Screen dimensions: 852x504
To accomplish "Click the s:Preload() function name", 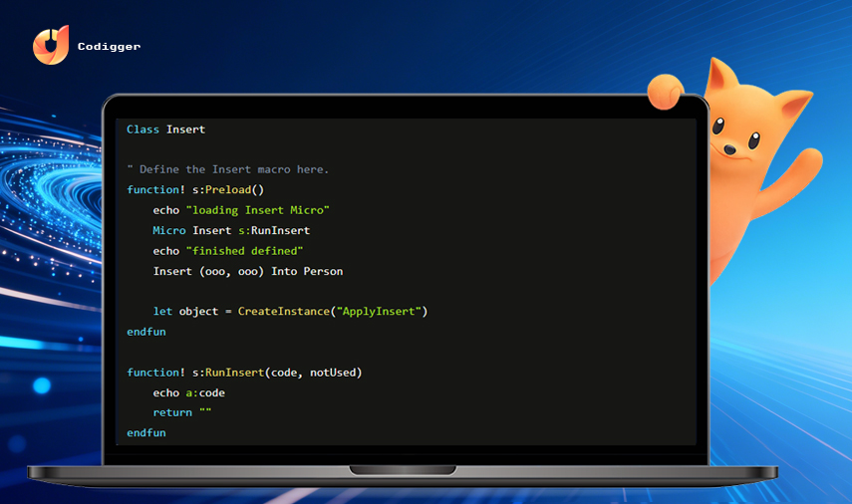I will point(227,189).
